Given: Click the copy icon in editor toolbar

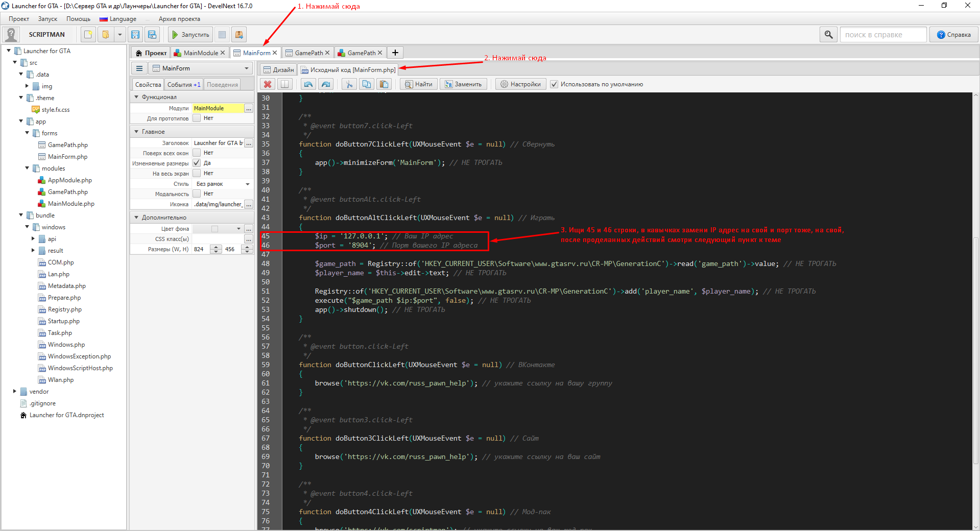Looking at the screenshot, I should pos(367,84).
